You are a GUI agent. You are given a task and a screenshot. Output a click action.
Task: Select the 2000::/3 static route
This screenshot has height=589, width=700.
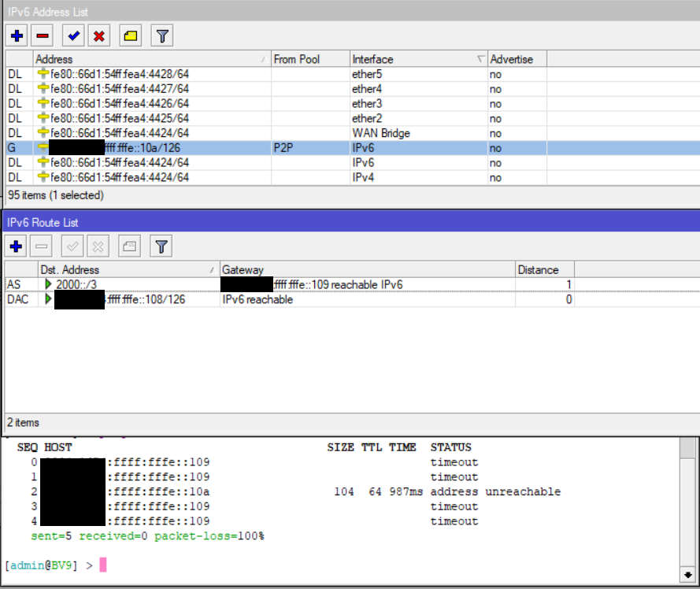pos(353,284)
